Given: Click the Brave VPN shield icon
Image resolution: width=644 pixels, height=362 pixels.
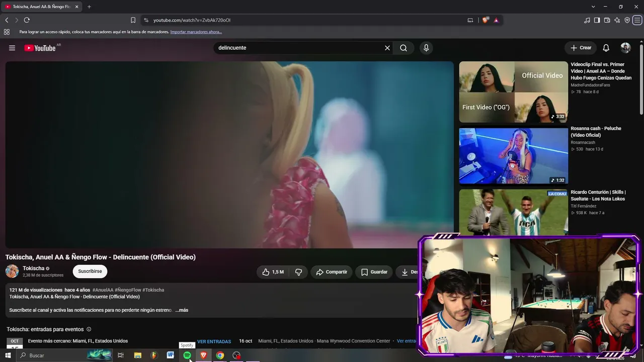Looking at the screenshot, I should 627,20.
